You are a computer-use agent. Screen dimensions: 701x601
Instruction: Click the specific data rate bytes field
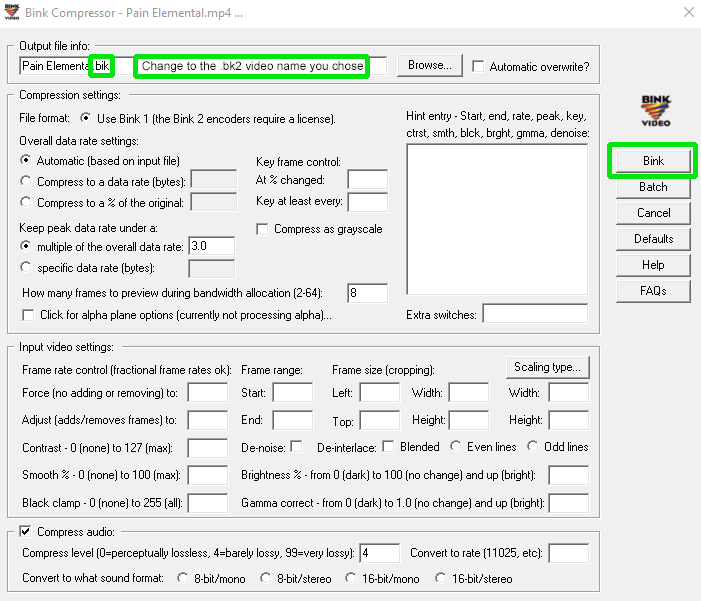211,269
